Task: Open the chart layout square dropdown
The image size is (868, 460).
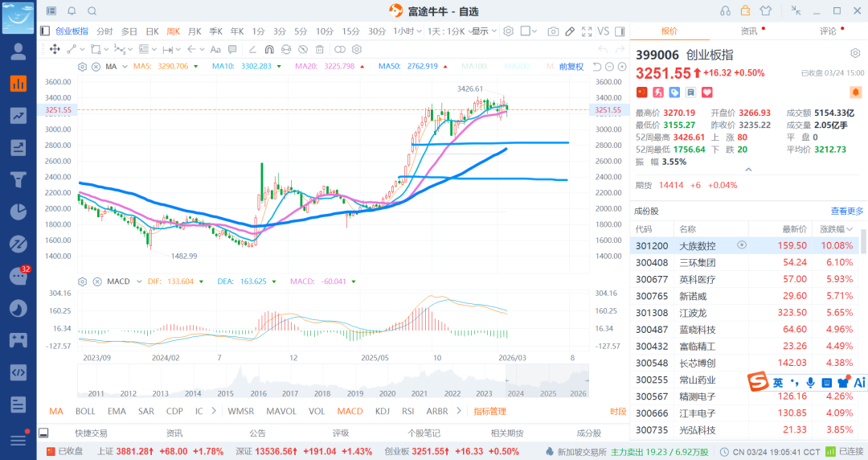Action: [529, 31]
